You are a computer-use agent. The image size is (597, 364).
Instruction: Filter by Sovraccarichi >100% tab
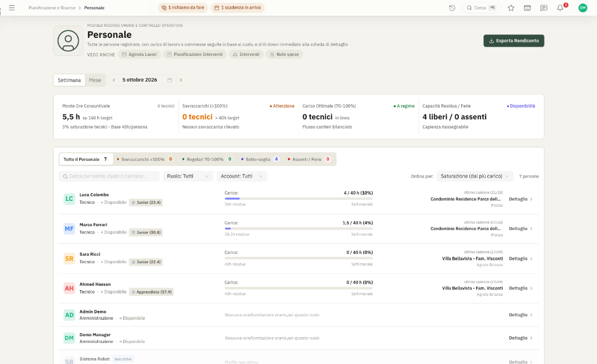click(x=145, y=159)
